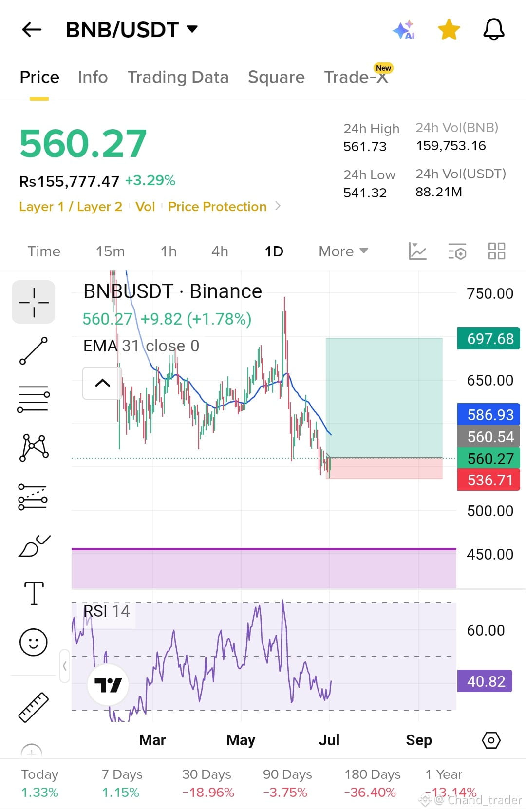The height and width of the screenshot is (812, 526).
Task: Open the BNB/USDT pair dropdown
Action: coord(131,30)
